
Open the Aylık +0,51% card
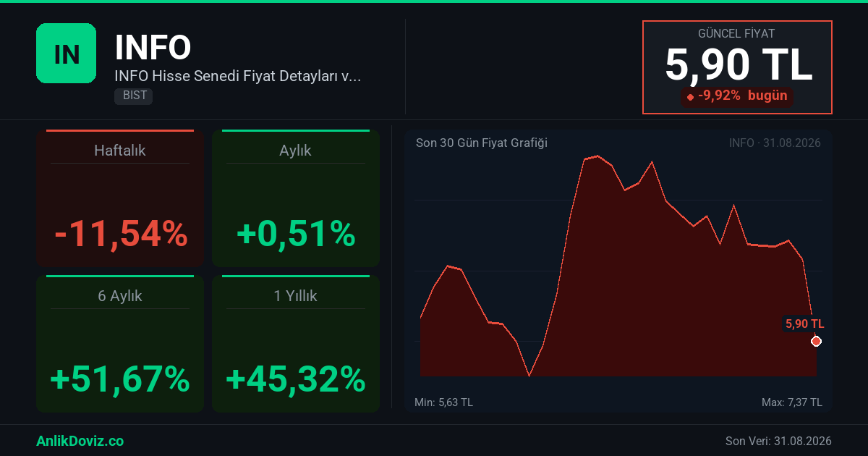pyautogui.click(x=296, y=198)
